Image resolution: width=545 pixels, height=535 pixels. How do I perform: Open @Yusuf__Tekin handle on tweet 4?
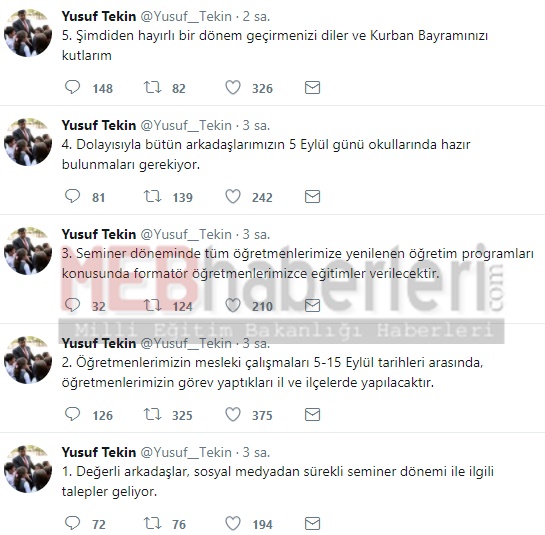click(x=186, y=125)
